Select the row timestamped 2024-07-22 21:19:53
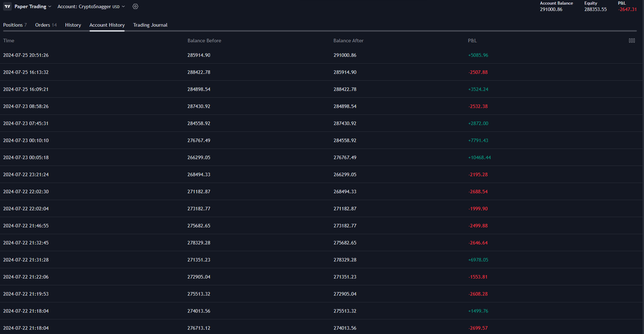The height and width of the screenshot is (334, 644). [x=322, y=294]
